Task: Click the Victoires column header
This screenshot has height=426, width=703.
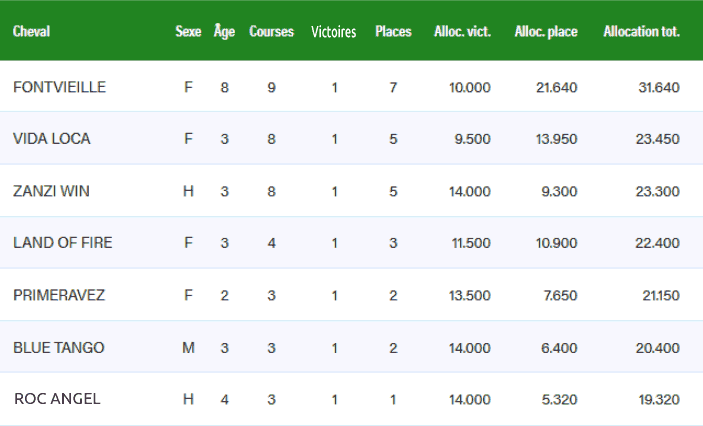Action: pyautogui.click(x=334, y=32)
